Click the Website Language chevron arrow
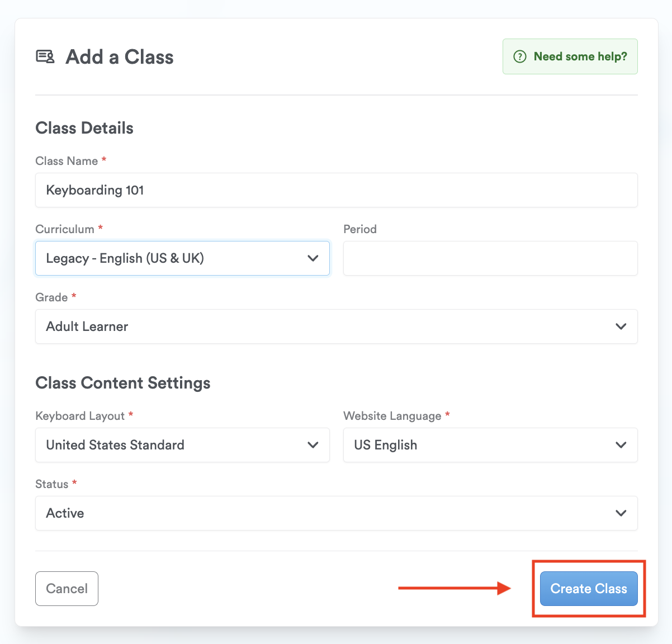This screenshot has height=644, width=672. pos(621,445)
